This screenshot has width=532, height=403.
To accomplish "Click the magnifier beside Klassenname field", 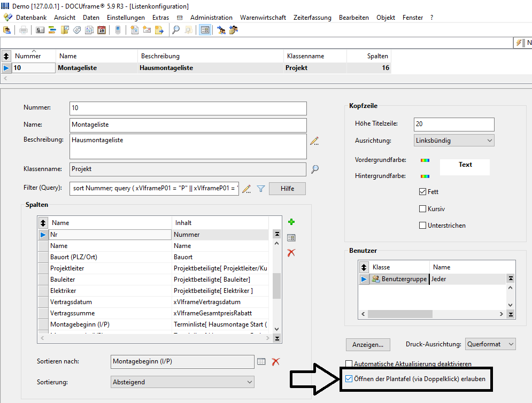I will point(315,169).
